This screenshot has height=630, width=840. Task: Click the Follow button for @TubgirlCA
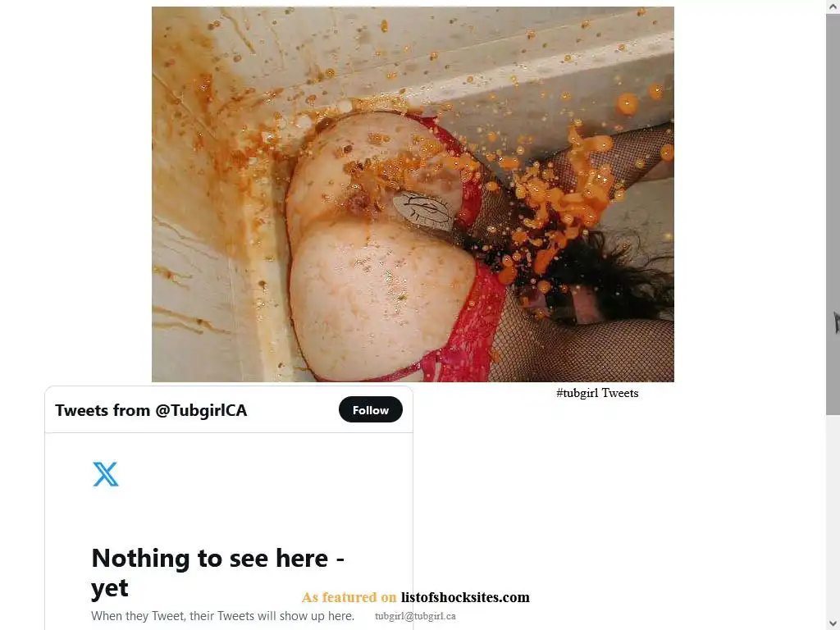370,410
